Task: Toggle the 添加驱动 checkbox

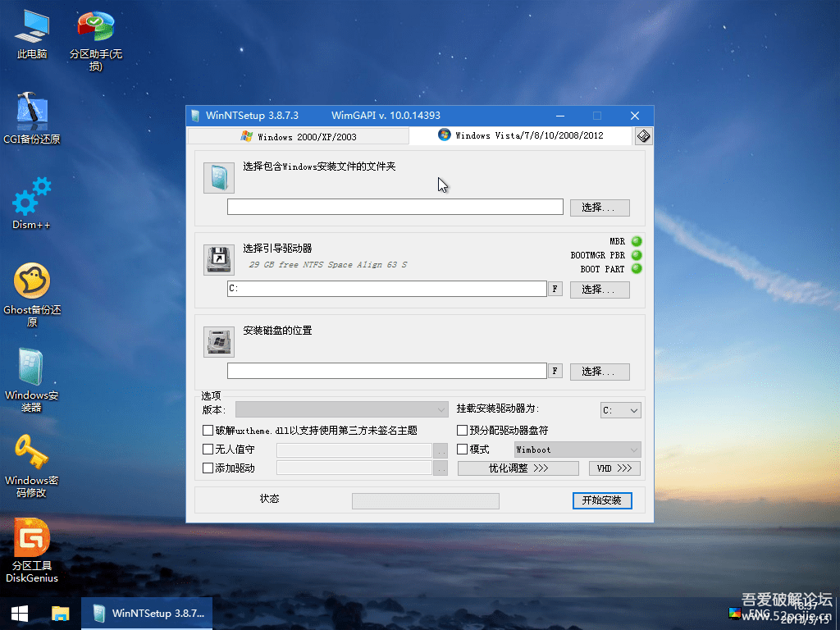Action: (x=208, y=468)
